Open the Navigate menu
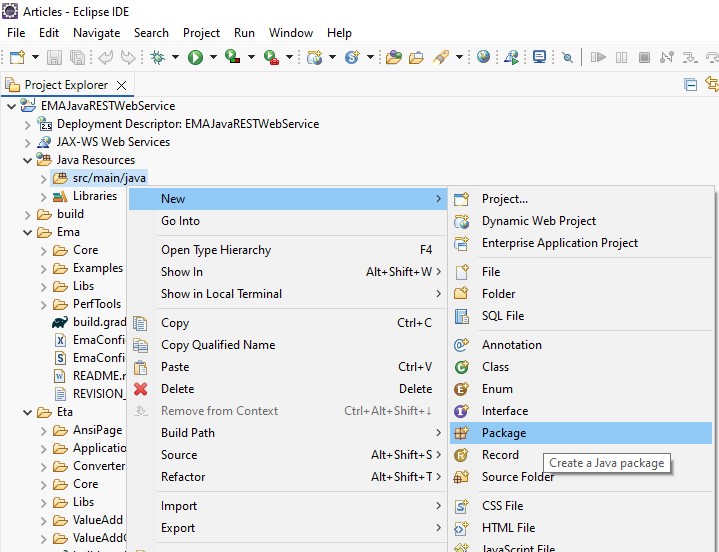The width and height of the screenshot is (719, 552). coord(96,33)
